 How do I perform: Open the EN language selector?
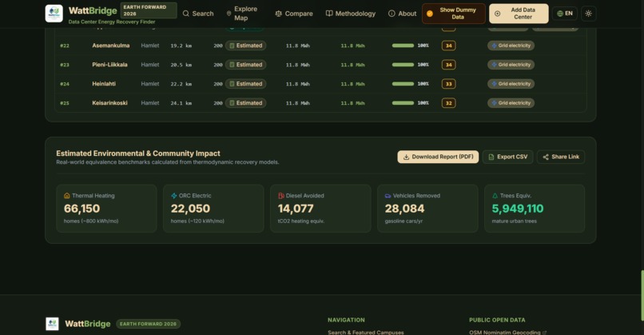click(x=565, y=14)
